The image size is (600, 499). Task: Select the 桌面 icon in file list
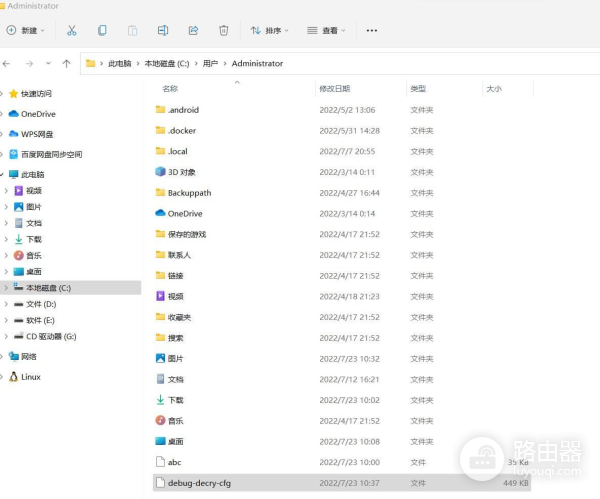[x=160, y=441]
